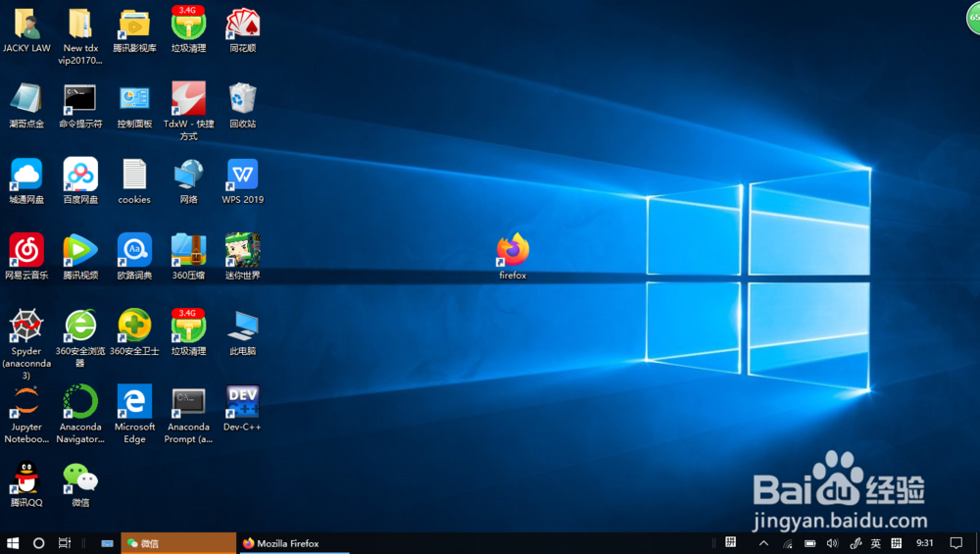Open the notification Action Center icon
The width and height of the screenshot is (980, 554).
click(955, 543)
